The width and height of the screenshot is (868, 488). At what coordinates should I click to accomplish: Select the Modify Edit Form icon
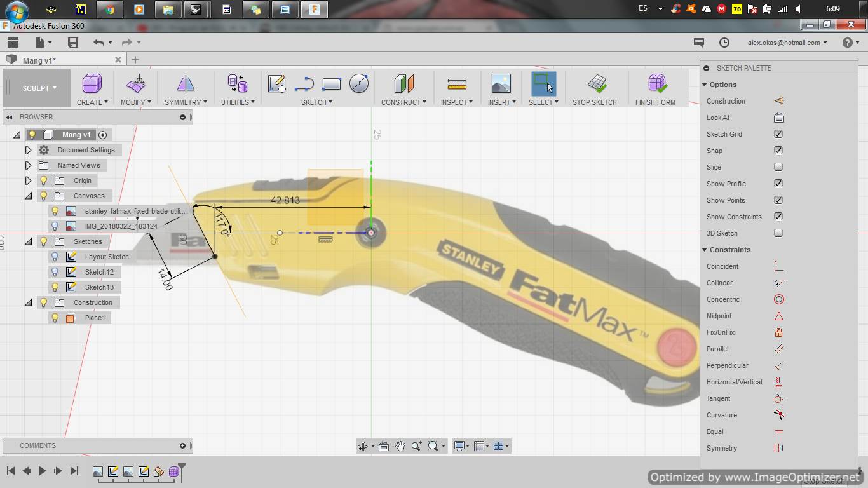(x=136, y=84)
